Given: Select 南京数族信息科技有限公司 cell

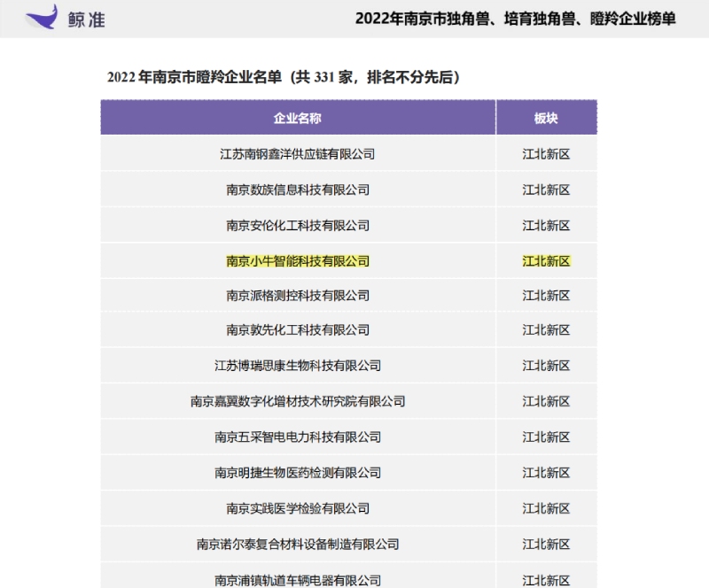Looking at the screenshot, I should coord(298,190).
